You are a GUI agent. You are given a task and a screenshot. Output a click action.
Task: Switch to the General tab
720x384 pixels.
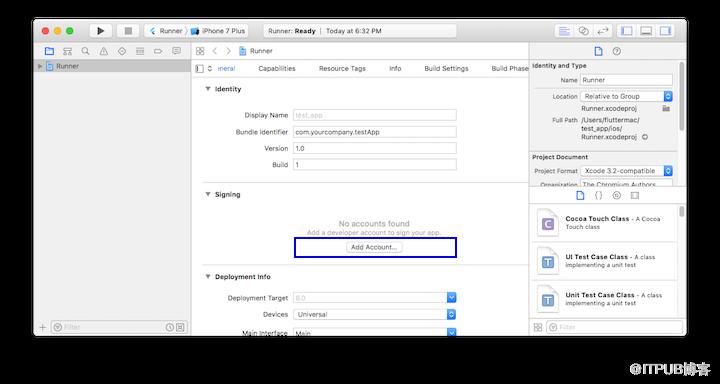pos(226,68)
